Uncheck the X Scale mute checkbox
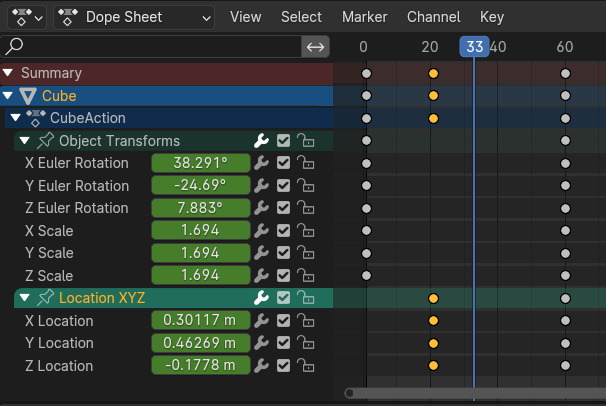 (x=283, y=231)
